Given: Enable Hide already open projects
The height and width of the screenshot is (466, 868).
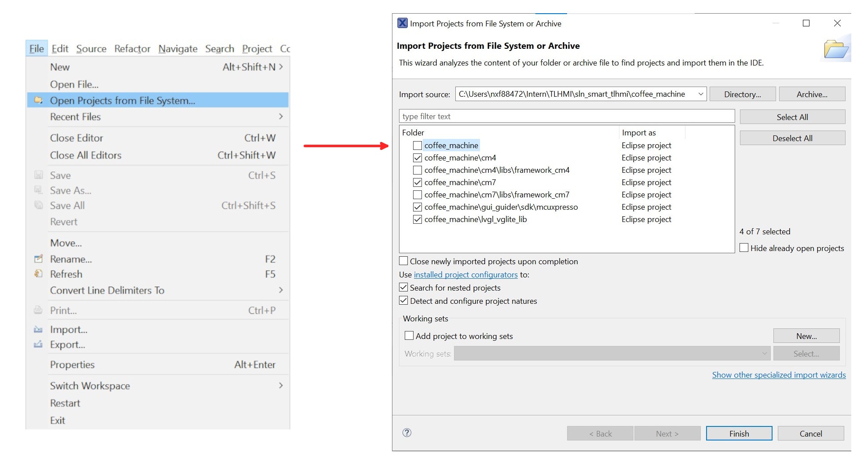Looking at the screenshot, I should click(x=744, y=248).
